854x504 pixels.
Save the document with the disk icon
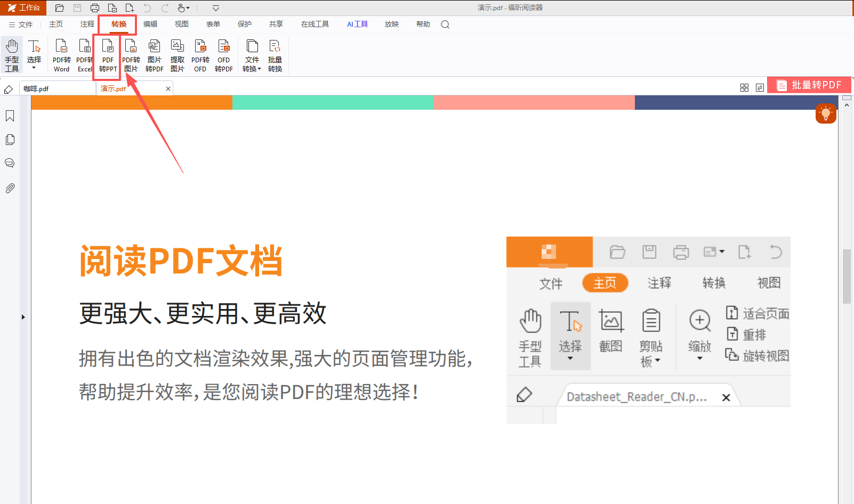coord(77,8)
